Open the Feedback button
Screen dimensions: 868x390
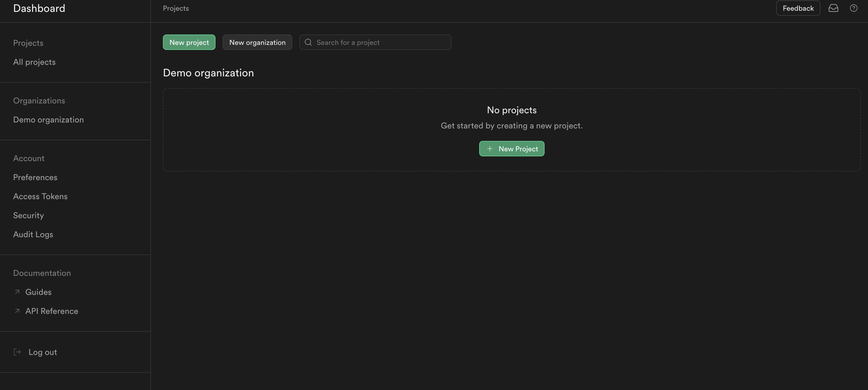[x=798, y=8]
